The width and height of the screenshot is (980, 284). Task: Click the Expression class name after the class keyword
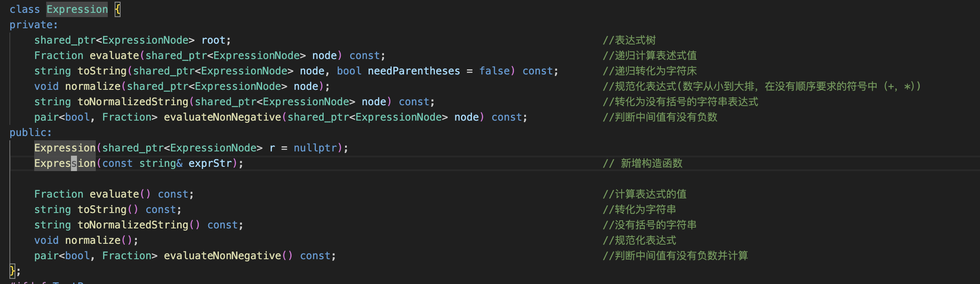(77, 9)
